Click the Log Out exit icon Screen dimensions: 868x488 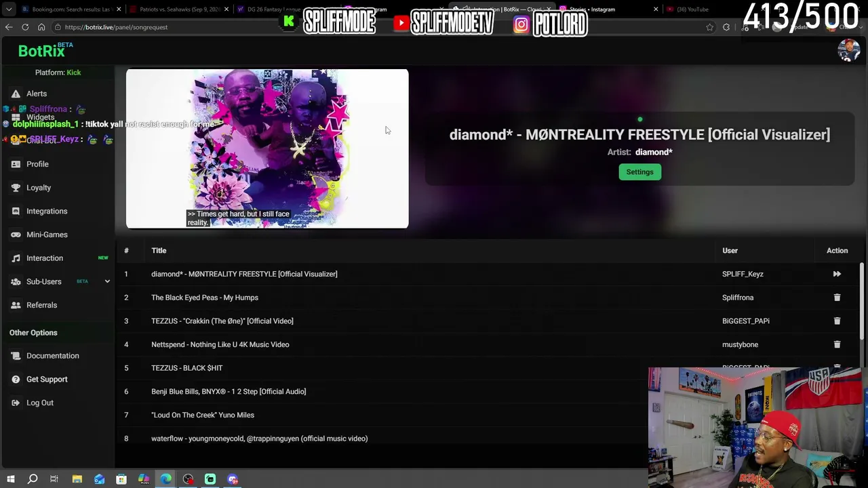(16, 403)
